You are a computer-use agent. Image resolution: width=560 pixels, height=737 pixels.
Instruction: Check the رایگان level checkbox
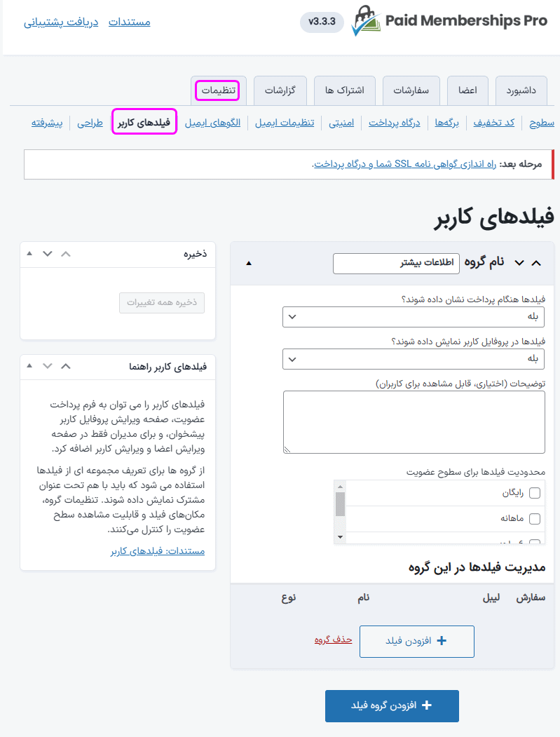535,492
